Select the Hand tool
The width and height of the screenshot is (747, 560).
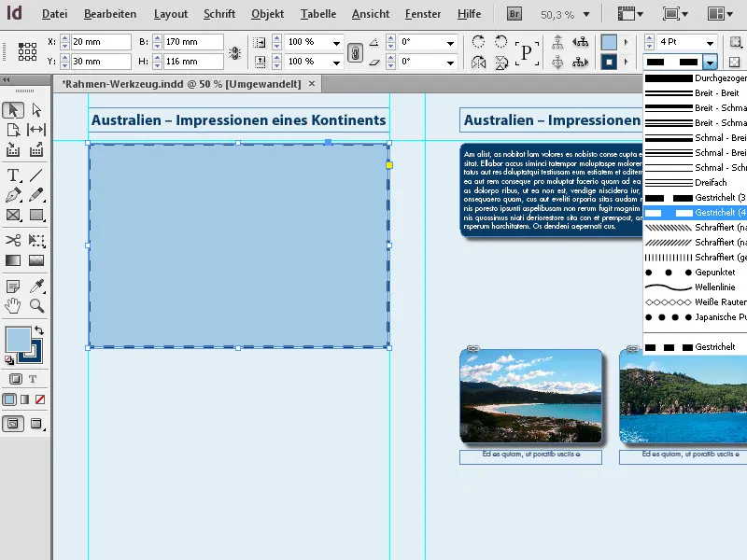point(13,305)
